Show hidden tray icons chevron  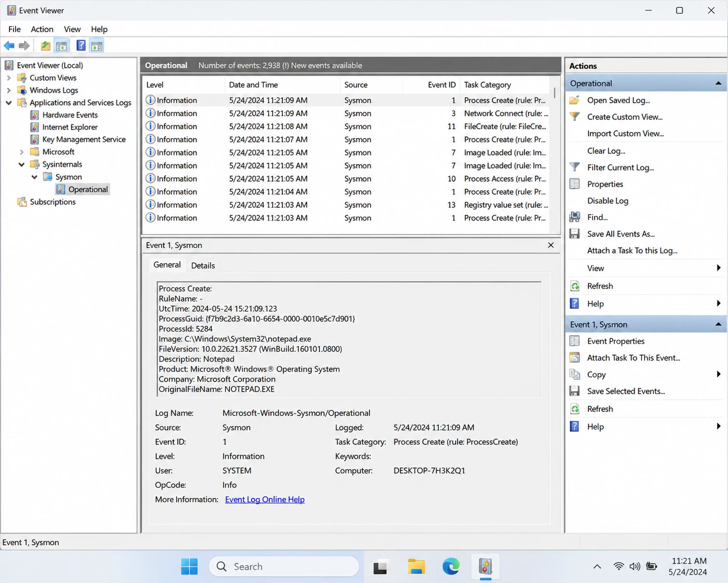[x=597, y=567]
